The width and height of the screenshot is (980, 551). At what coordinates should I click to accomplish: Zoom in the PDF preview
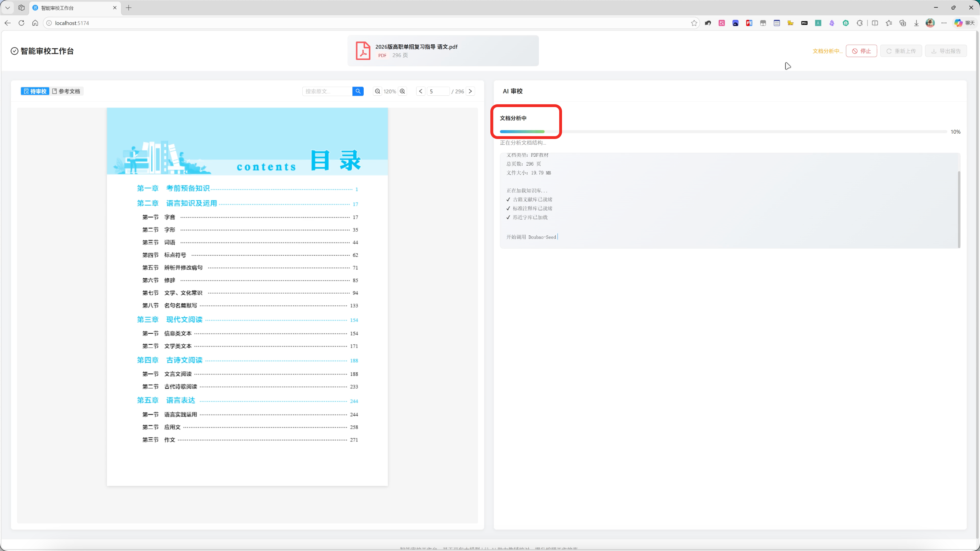402,91
